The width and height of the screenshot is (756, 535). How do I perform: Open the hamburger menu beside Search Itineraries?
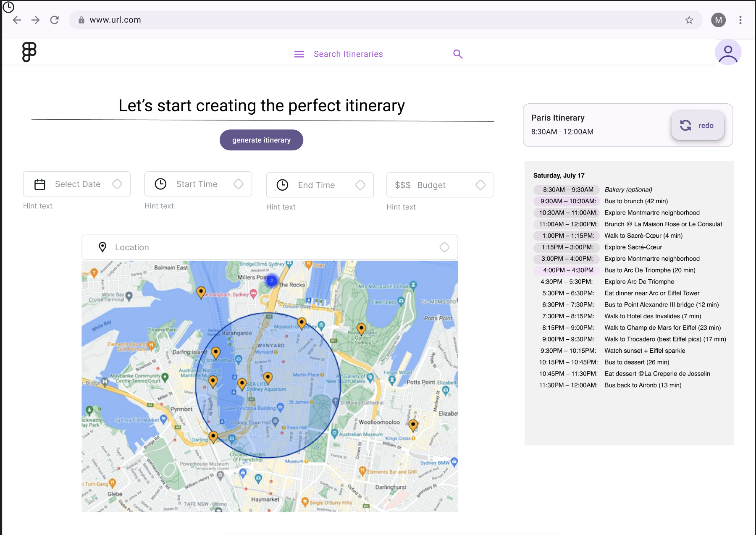click(299, 54)
